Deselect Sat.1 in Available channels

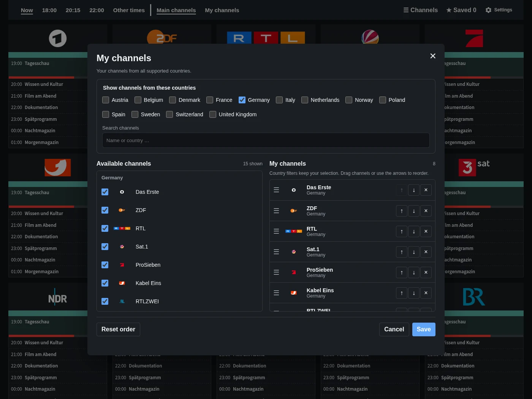(x=105, y=247)
